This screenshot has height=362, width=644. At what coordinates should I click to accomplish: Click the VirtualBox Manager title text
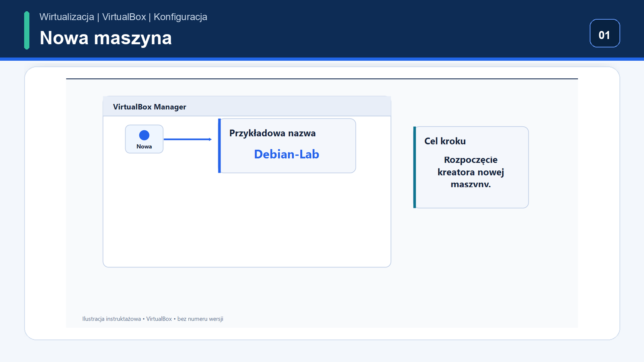click(x=150, y=107)
